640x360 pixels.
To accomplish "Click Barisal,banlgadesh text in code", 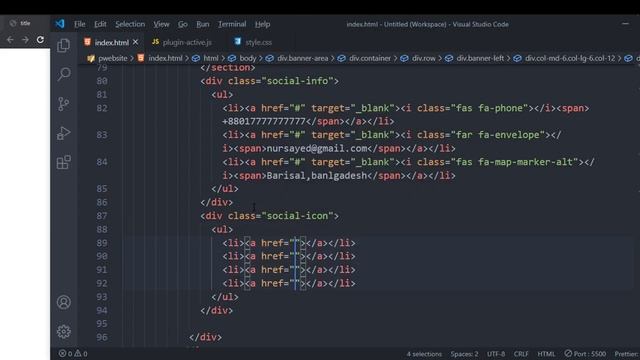I will (x=317, y=176).
